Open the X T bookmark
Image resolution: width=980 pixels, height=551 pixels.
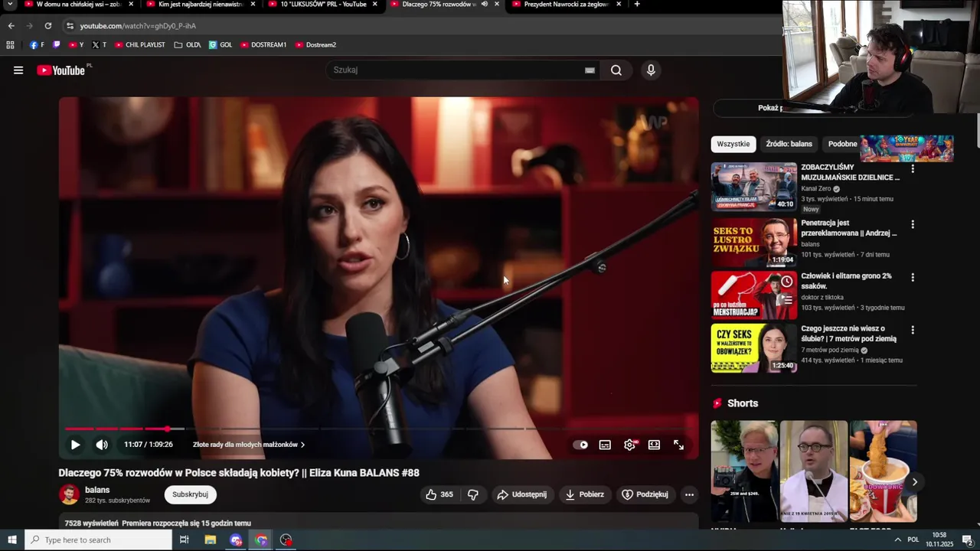point(99,45)
